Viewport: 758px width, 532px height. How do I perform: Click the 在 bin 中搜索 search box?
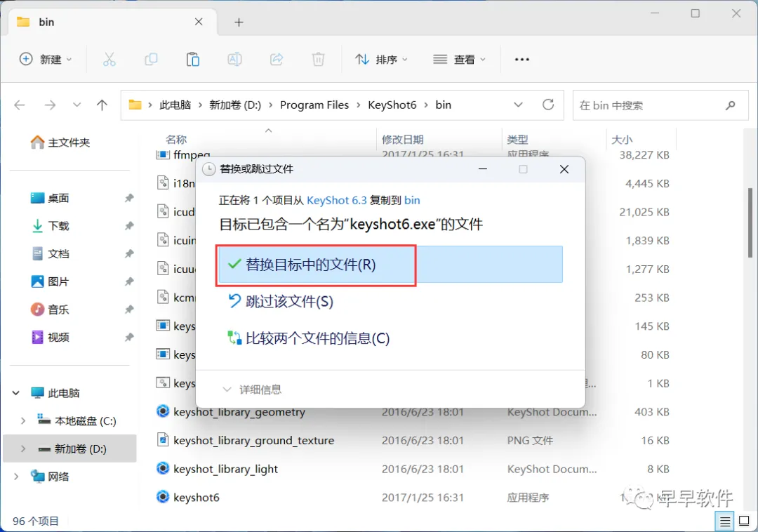click(660, 105)
